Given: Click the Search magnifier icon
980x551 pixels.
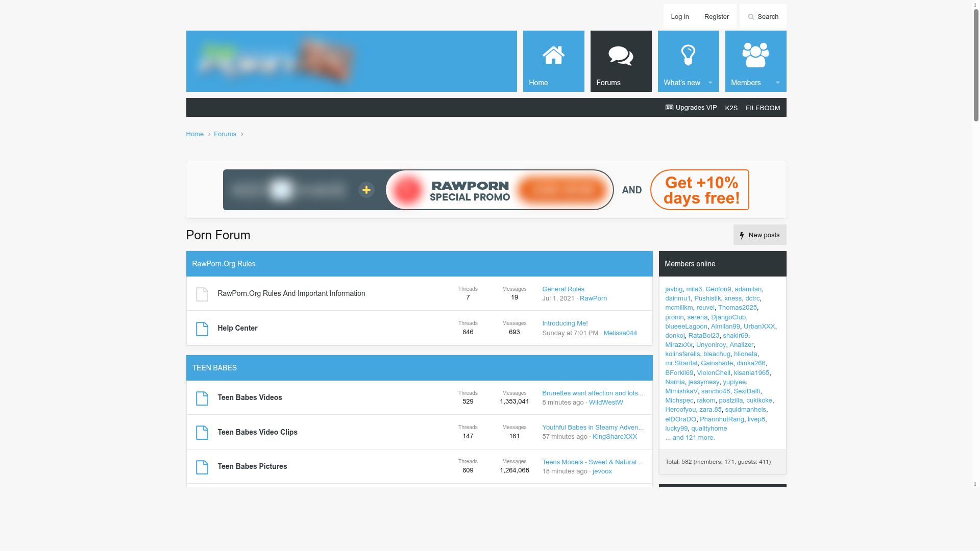Looking at the screenshot, I should coord(751,17).
